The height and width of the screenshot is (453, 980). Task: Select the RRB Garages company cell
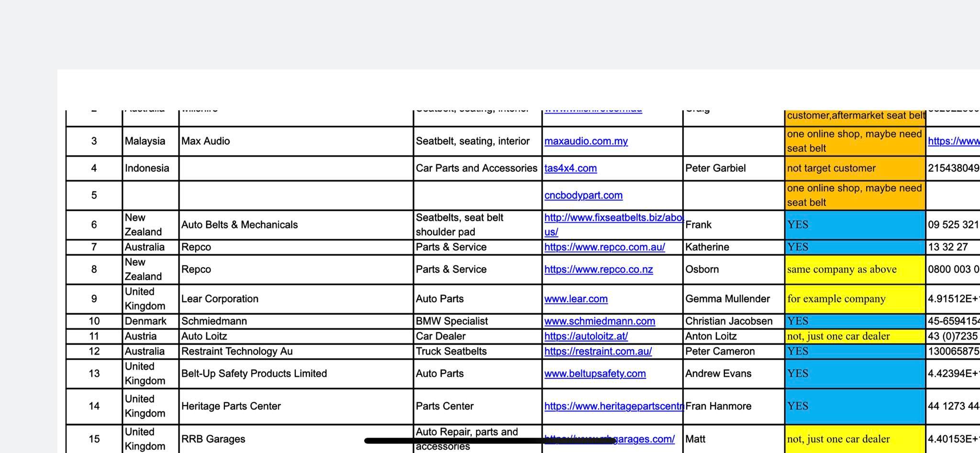[296, 439]
